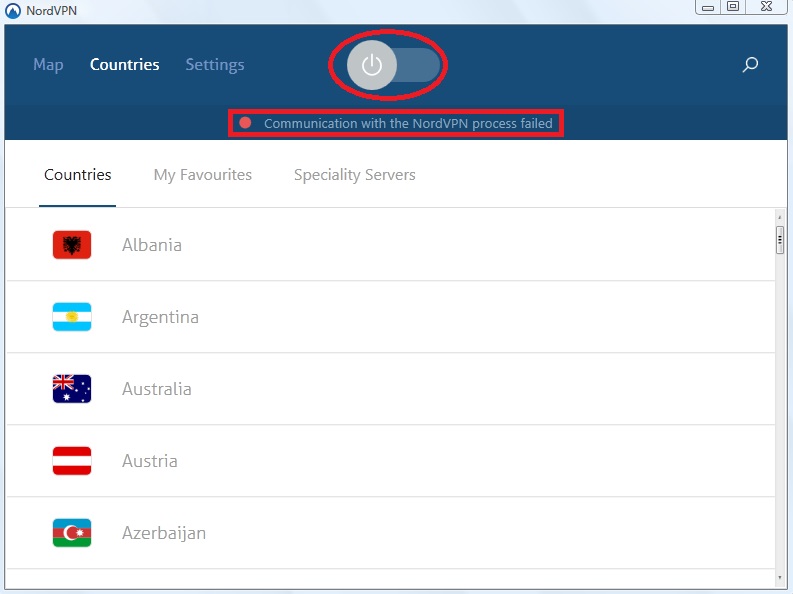Click the country list scrollbar thumb
Image resolution: width=793 pixels, height=594 pixels.
779,241
